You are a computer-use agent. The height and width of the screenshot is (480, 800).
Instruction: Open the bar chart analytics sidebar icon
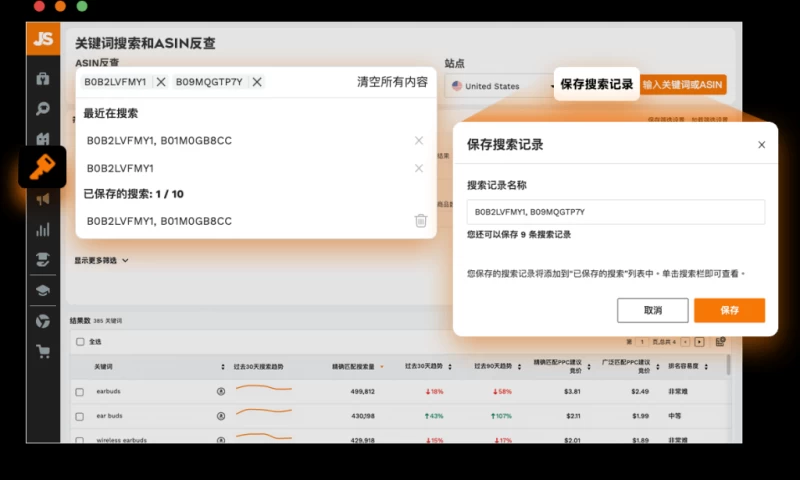[43, 229]
